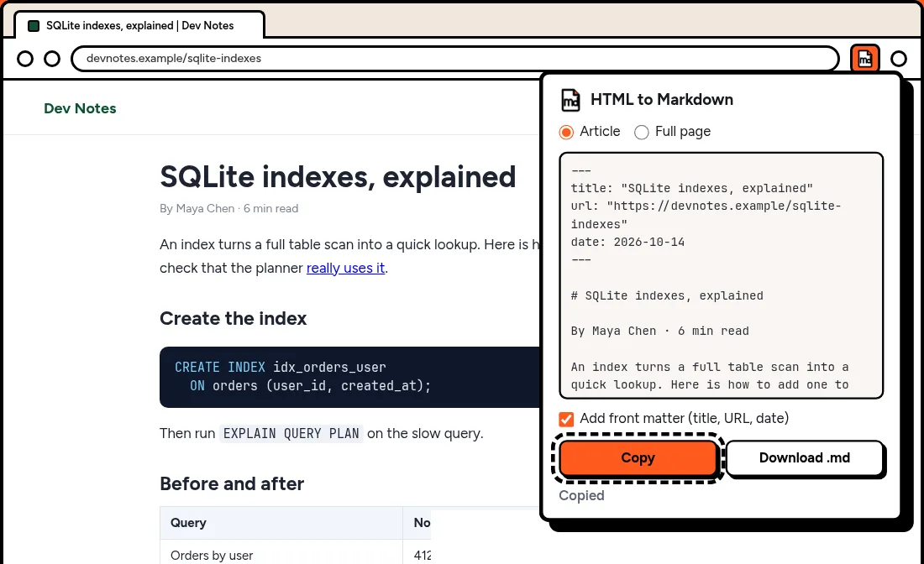Click the 'HTML to Markdown' popup title

(662, 100)
